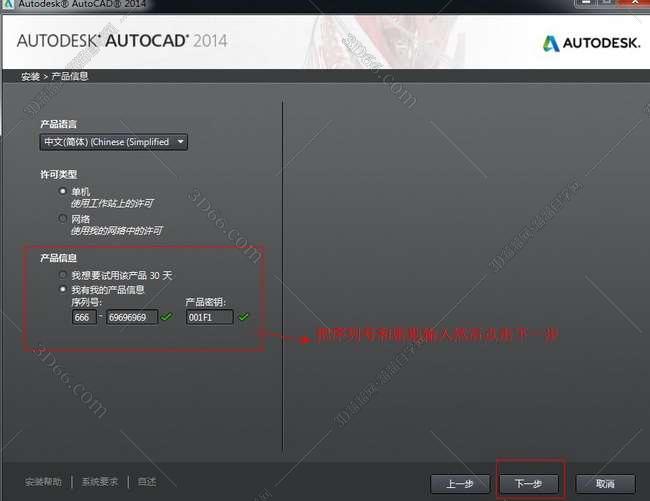Click the AutoCAD 2014 title banner logo
Viewport: 650px width, 501px height.
click(122, 41)
